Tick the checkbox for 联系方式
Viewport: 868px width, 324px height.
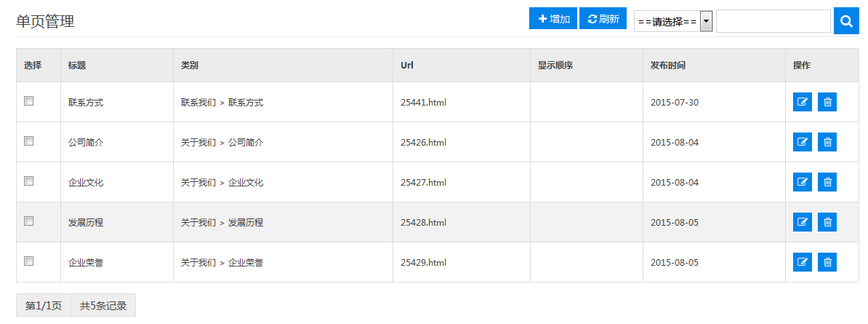(29, 101)
